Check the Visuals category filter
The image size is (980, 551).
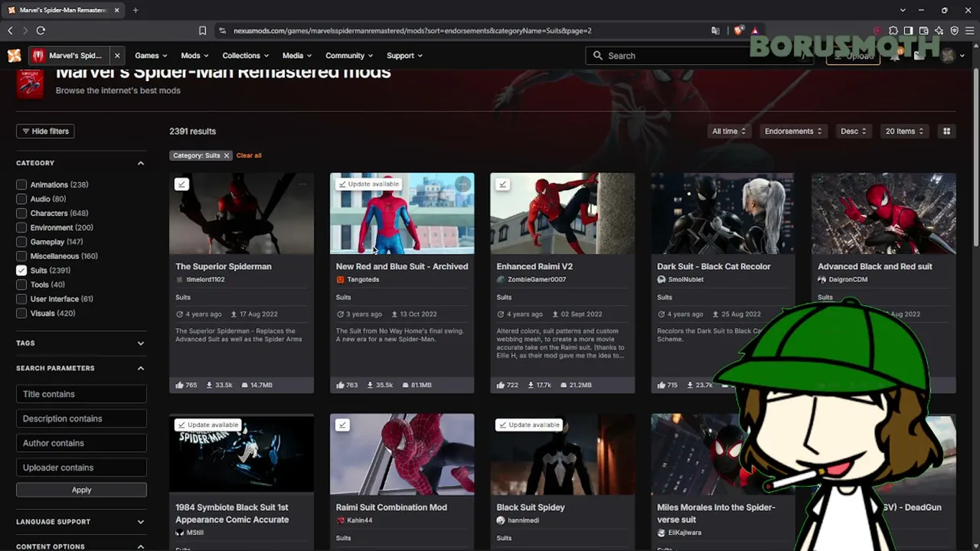[21, 313]
